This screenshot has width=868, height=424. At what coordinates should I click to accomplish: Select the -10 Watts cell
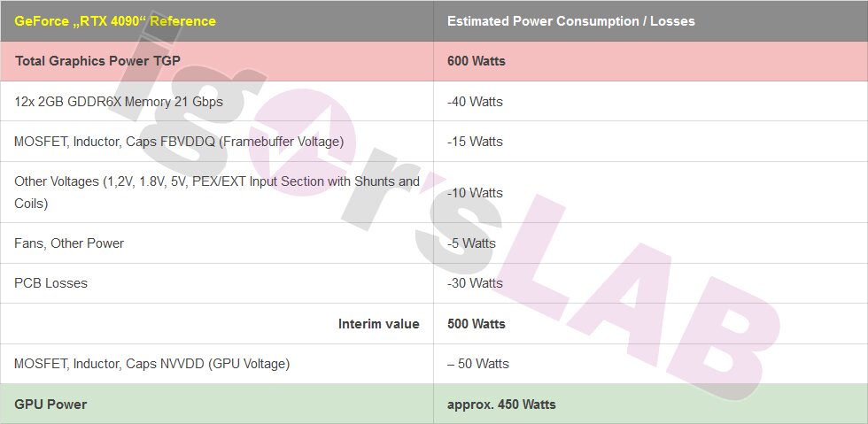click(x=475, y=193)
